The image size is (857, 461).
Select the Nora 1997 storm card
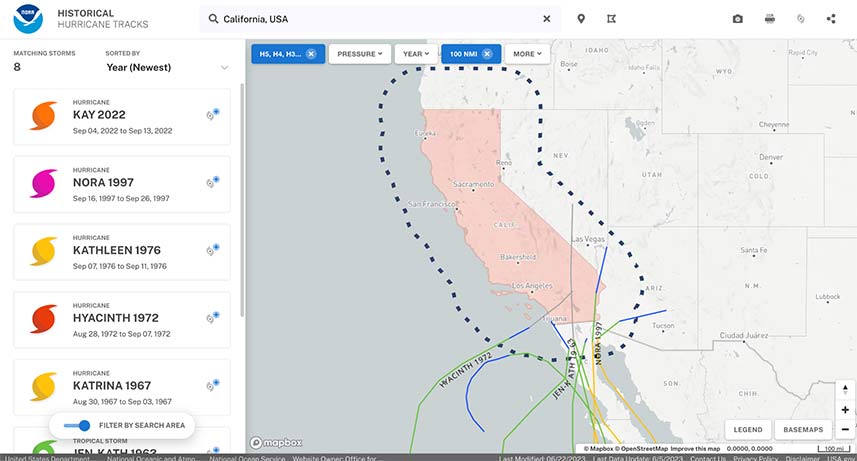click(122, 184)
